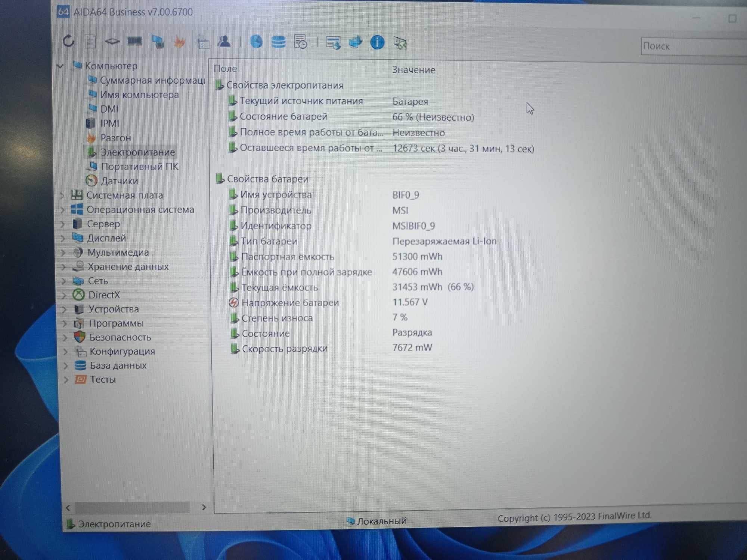
Task: Click the remote monitor toolbar icon
Action: (400, 43)
